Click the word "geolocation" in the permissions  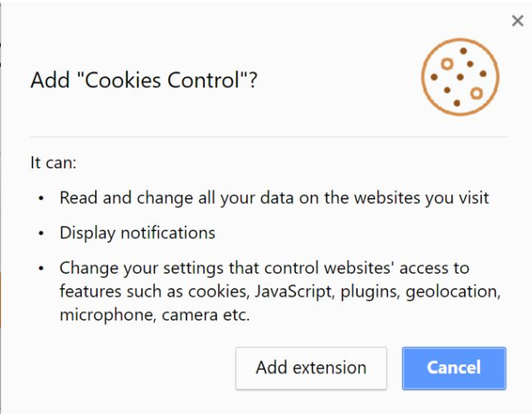(x=453, y=291)
